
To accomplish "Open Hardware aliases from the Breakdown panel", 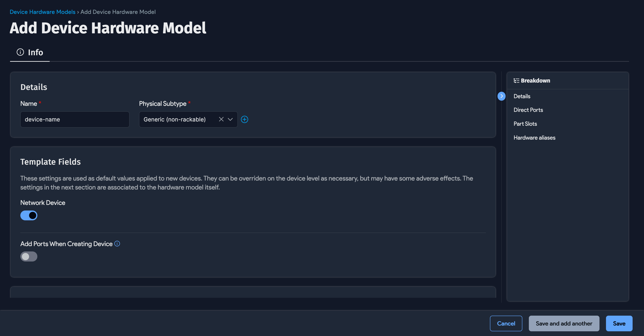I will [x=534, y=137].
